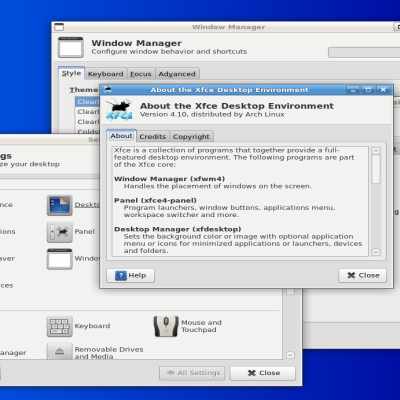Screen dimensions: 400x400
Task: Open the About dialog title bar menu icon
Action: (108, 90)
